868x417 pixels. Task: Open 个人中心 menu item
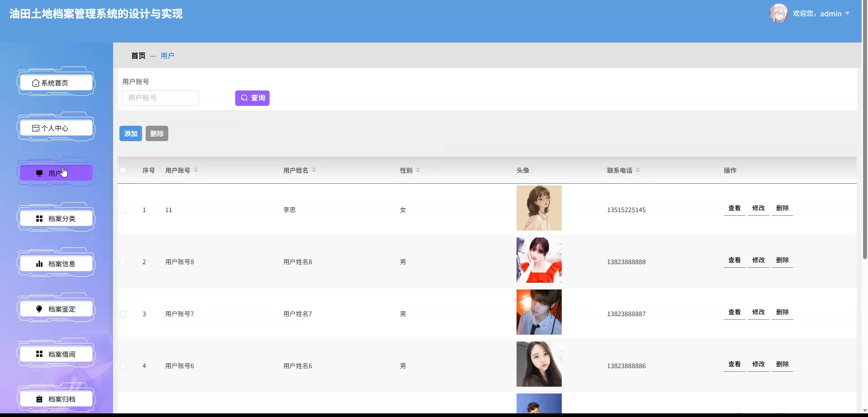coord(56,128)
